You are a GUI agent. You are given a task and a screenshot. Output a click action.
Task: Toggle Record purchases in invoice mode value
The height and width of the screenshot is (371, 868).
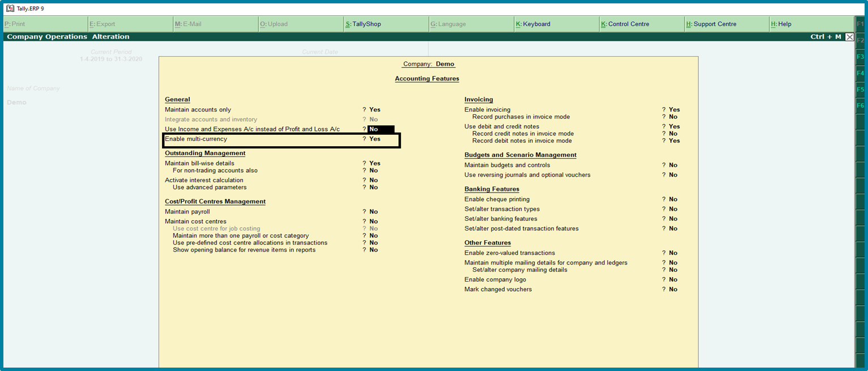673,117
